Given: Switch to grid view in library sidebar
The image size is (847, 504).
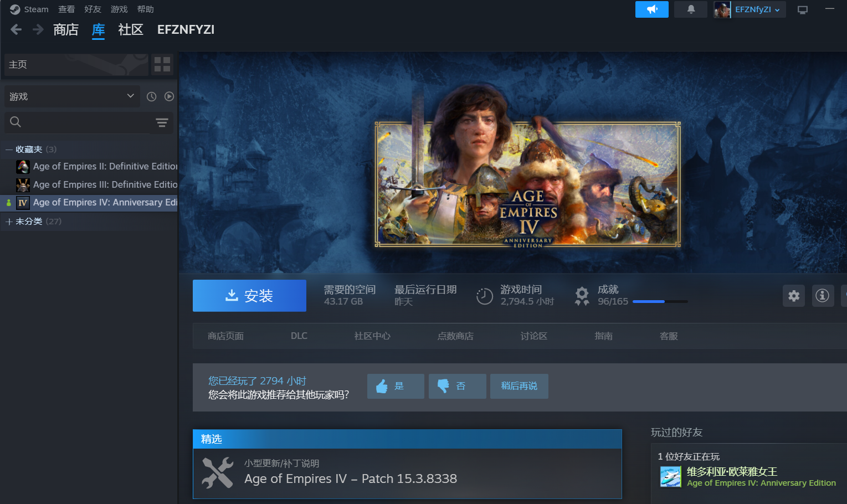Looking at the screenshot, I should [x=162, y=64].
